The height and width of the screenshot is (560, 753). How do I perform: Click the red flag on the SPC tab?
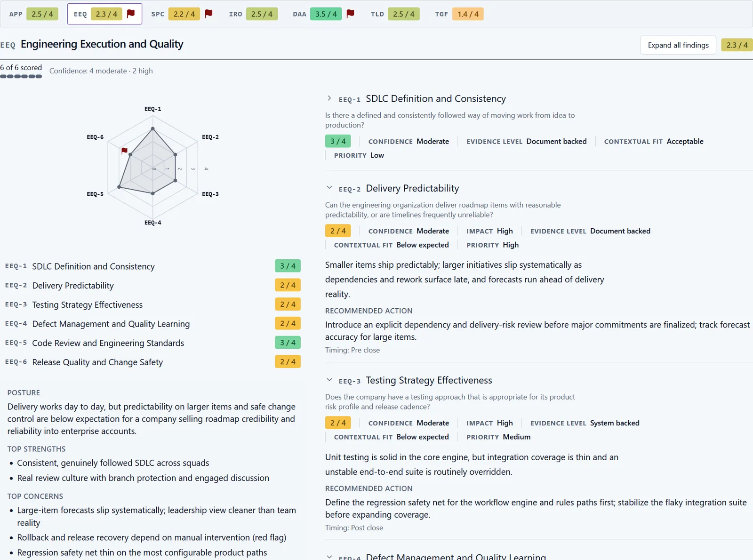click(208, 14)
